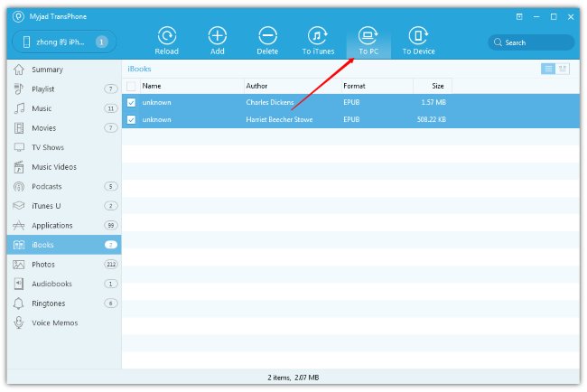
Task: Switch to grid view icon
Action: click(x=563, y=69)
